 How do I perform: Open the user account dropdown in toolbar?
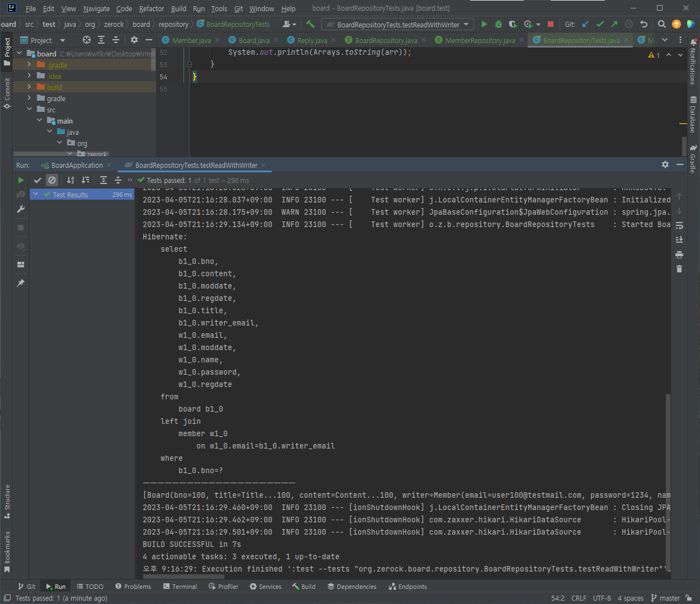[289, 24]
